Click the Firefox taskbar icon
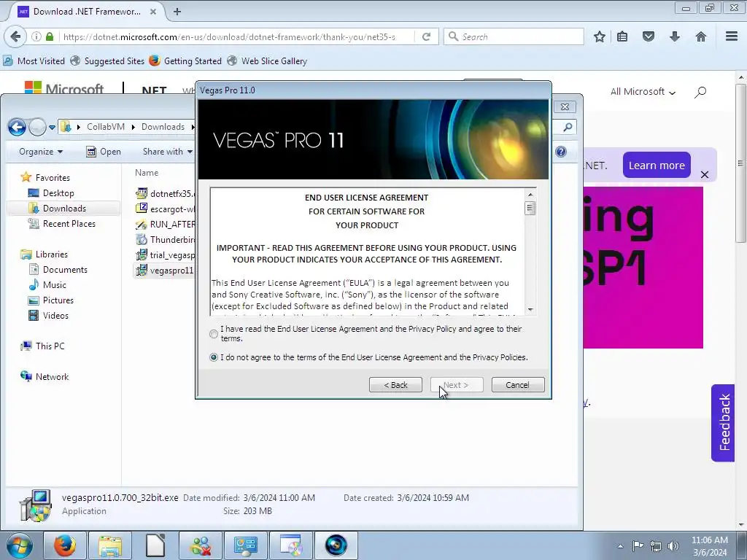Viewport: 747px width, 560px height. pyautogui.click(x=65, y=545)
